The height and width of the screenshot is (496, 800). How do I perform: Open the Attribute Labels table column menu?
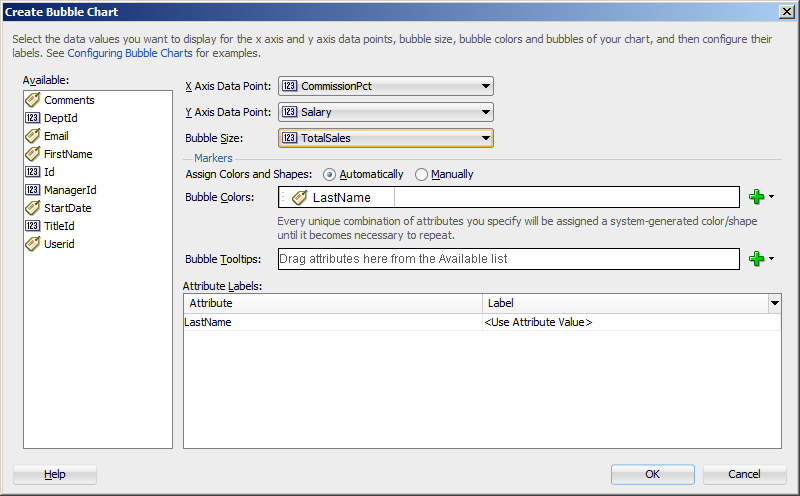tap(774, 303)
